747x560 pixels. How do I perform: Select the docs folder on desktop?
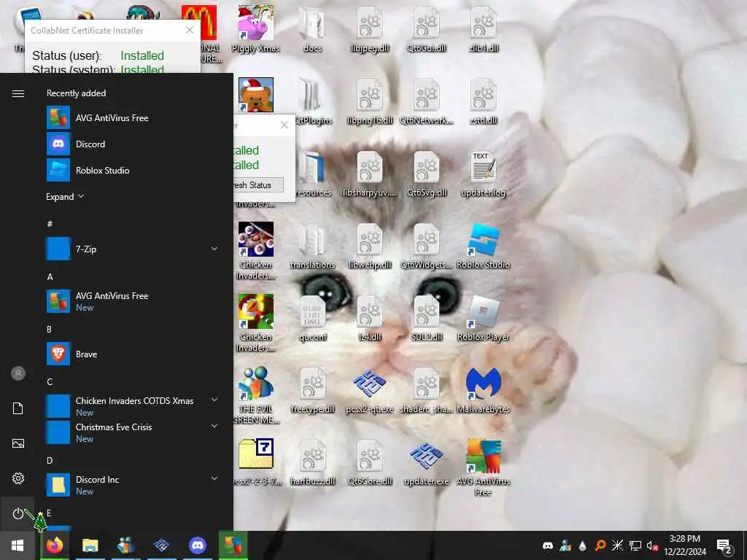tap(312, 28)
